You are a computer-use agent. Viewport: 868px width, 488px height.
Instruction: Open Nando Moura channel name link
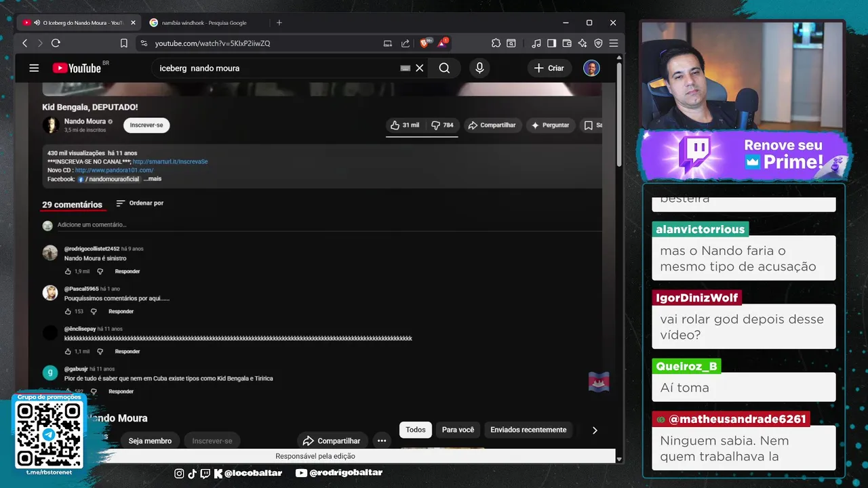pos(84,121)
